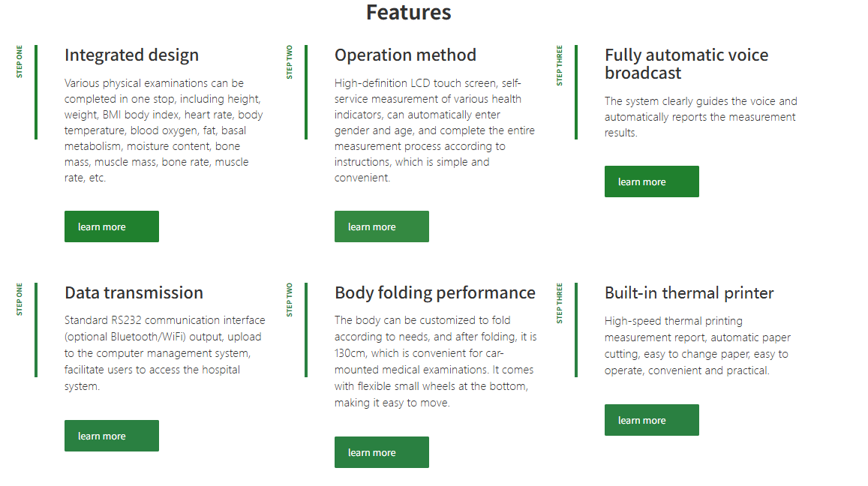Click learn more below Data transmission
The width and height of the screenshot is (868, 486).
coord(111,436)
